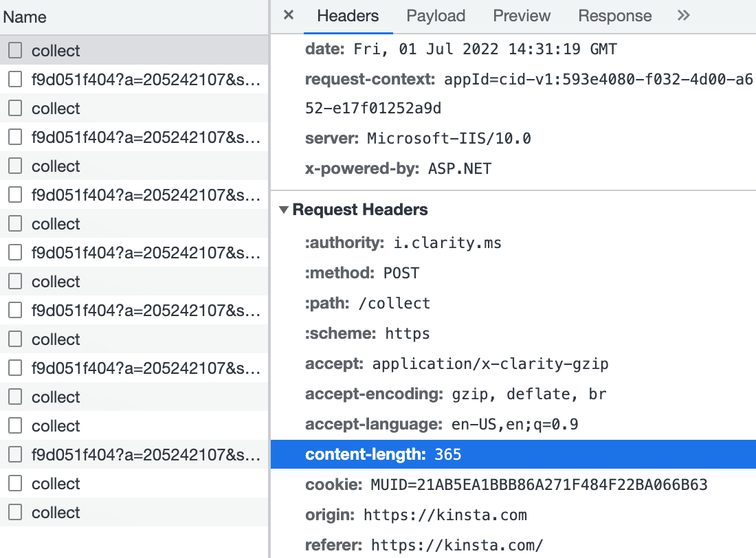This screenshot has width=756, height=558.
Task: Click icon box of bottom-most collect request
Action: pyautogui.click(x=15, y=512)
